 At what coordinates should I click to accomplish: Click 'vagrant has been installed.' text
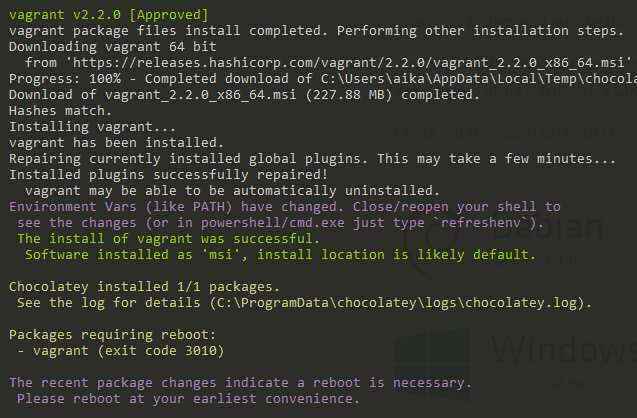click(x=116, y=143)
